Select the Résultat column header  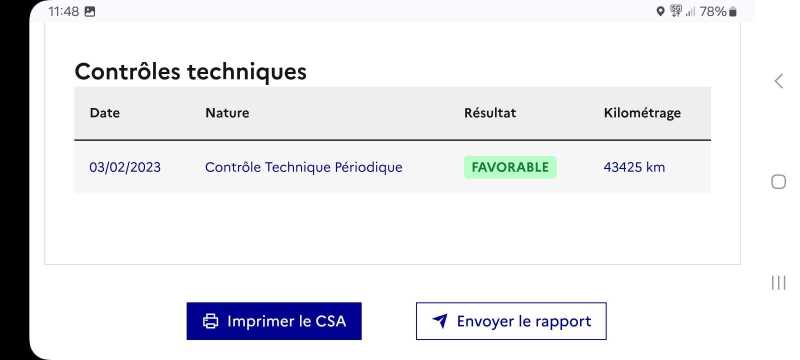(x=490, y=113)
